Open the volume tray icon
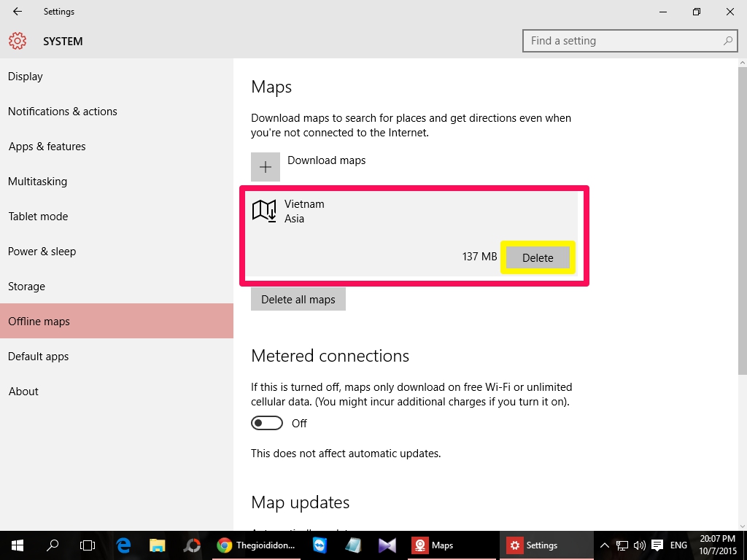The image size is (747, 560). (639, 545)
